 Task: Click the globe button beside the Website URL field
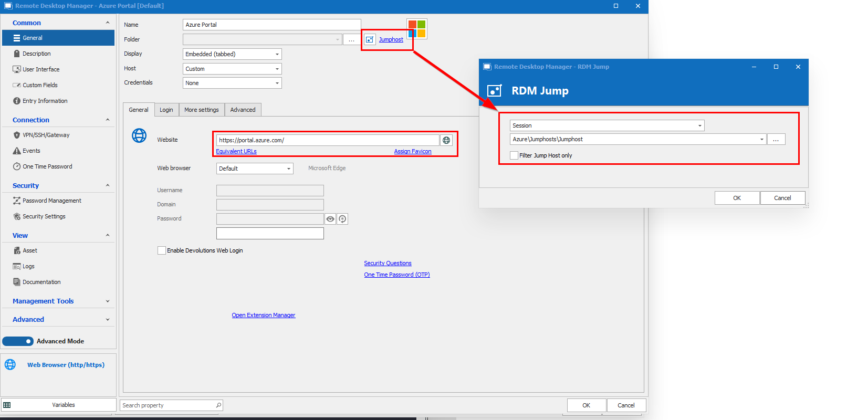[446, 140]
